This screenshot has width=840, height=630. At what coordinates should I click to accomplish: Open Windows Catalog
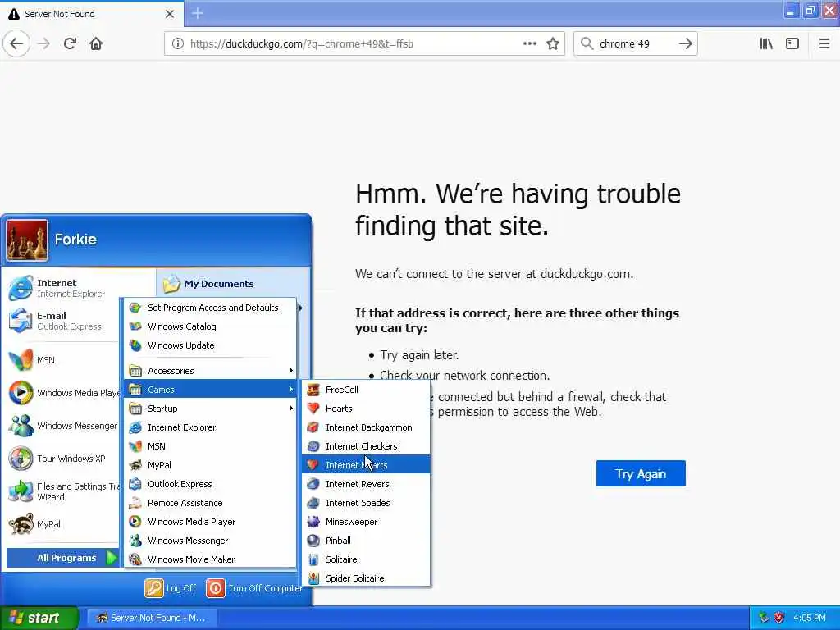pyautogui.click(x=210, y=326)
